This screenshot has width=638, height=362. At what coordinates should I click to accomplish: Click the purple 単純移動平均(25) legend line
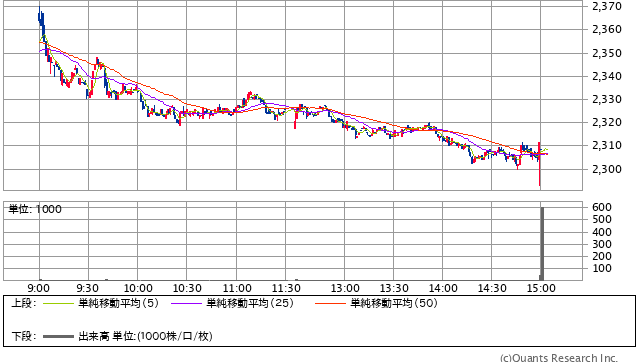tap(186, 303)
